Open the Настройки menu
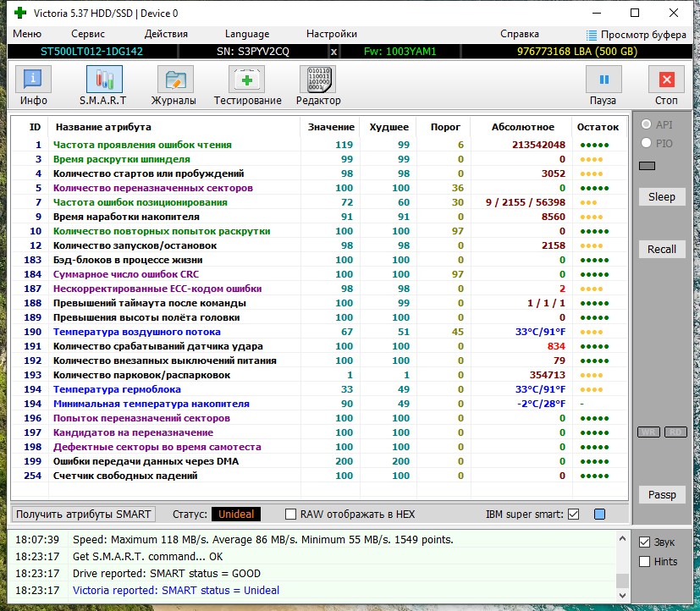The image size is (700, 611). [x=332, y=34]
